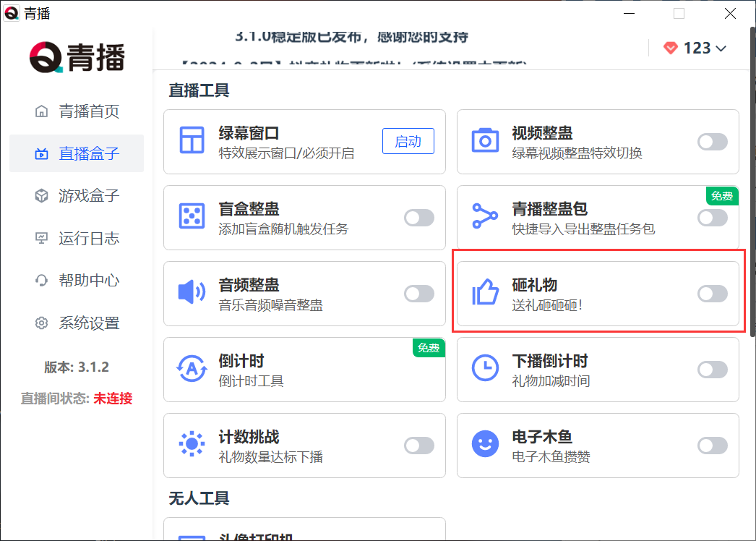Click the video prank camera icon
The image size is (756, 541).
(x=485, y=141)
